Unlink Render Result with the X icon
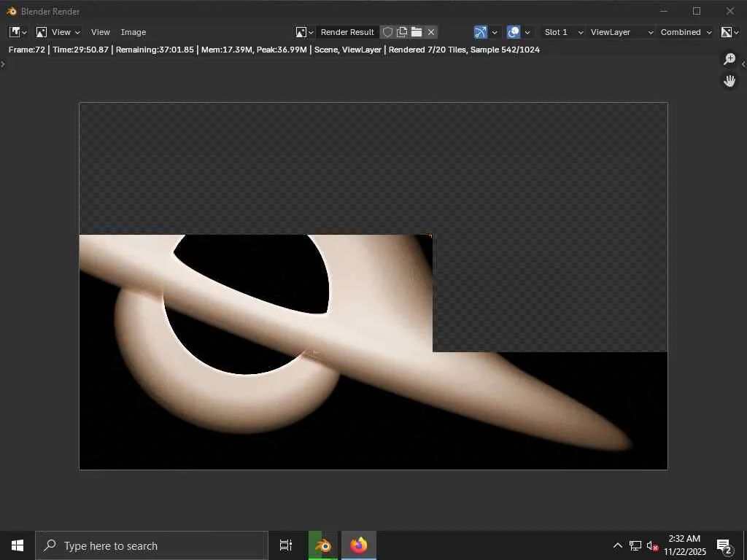Viewport: 747px width, 560px height. click(431, 32)
